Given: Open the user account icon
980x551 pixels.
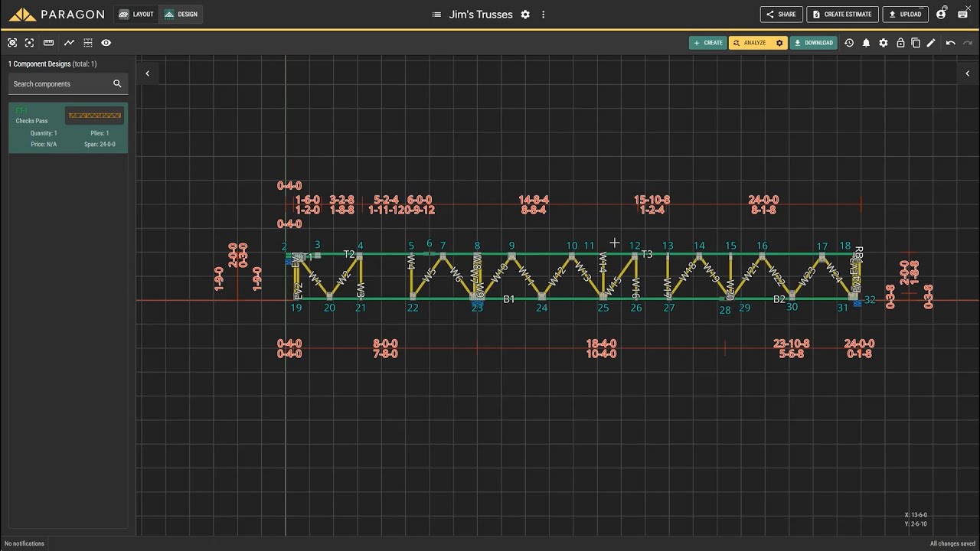Looking at the screenshot, I should click(x=941, y=14).
